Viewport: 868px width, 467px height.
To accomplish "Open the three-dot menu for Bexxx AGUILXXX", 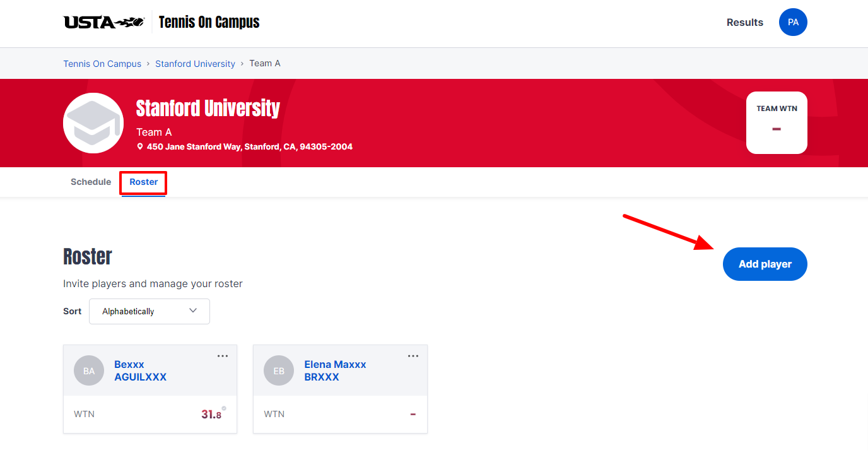I will coord(223,356).
